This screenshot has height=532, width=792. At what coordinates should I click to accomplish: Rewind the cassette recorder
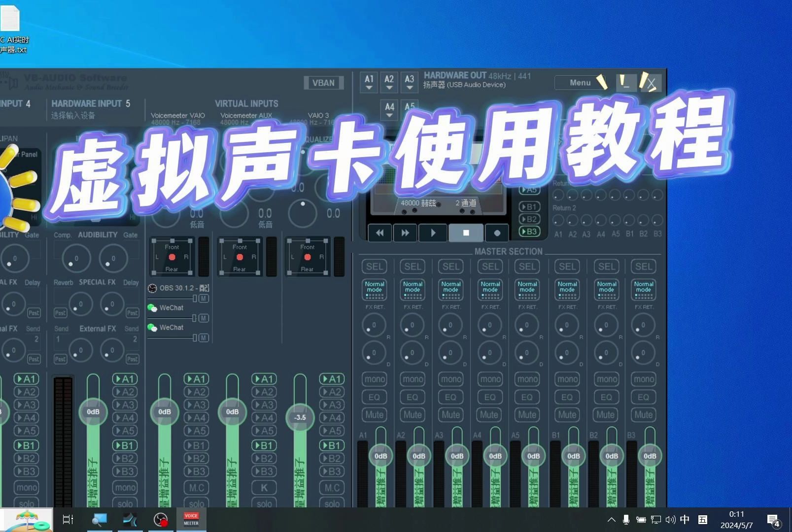click(379, 233)
